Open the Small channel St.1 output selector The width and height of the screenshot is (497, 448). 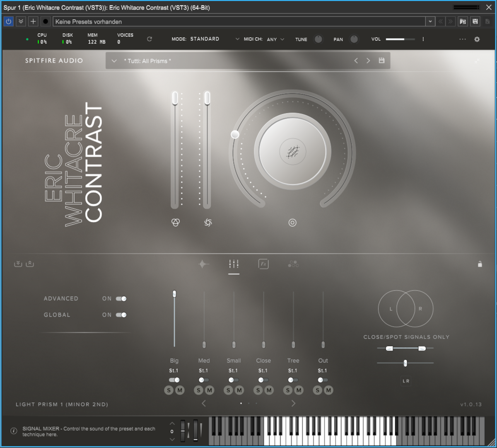[x=233, y=371]
